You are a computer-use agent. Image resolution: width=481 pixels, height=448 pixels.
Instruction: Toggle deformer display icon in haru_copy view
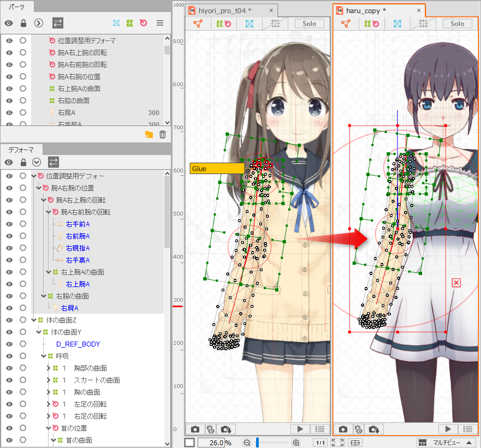[x=371, y=23]
